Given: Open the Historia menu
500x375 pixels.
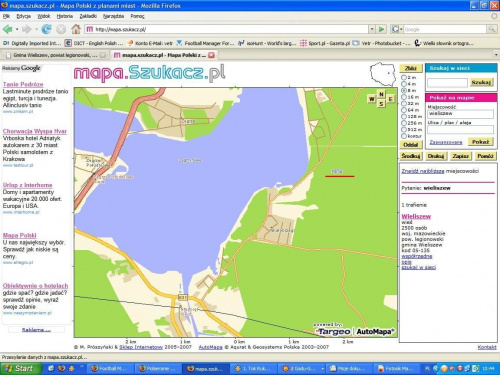Looking at the screenshot, I should [x=65, y=16].
